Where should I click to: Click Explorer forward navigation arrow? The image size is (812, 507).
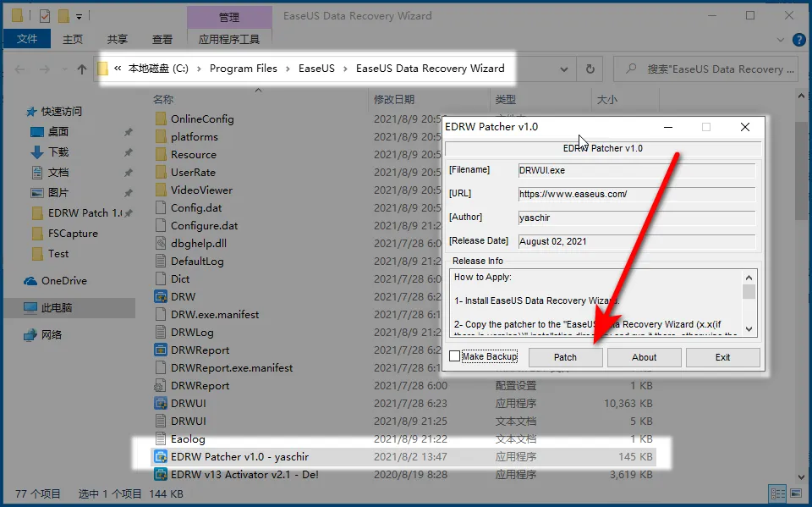pyautogui.click(x=45, y=69)
